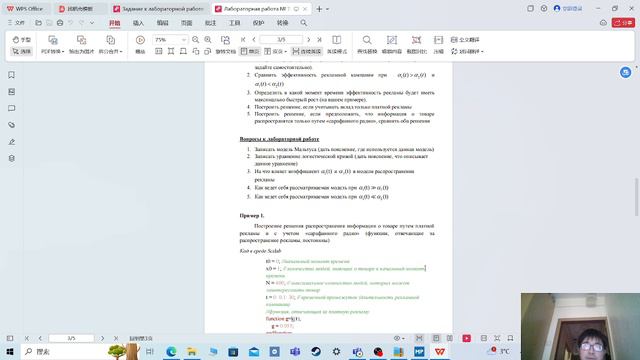The height and width of the screenshot is (360, 640).
Task: Click the blue assistant floating icon
Action: [x=625, y=72]
